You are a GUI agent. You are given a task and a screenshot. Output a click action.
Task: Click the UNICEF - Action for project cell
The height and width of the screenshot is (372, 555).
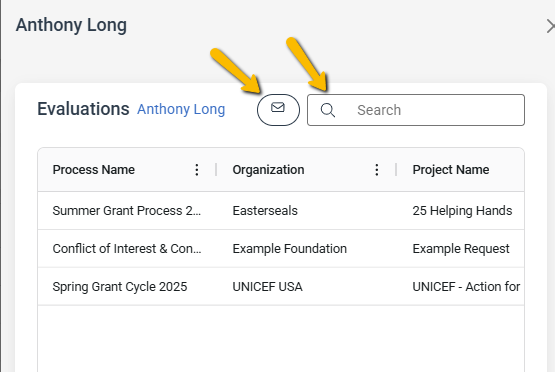(466, 286)
